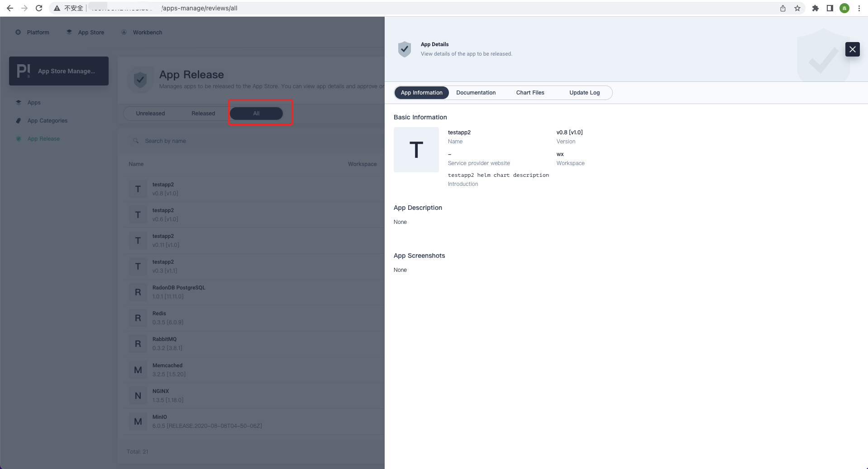Viewport: 868px width, 469px height.
Task: Open the Chart Files tab
Action: [530, 93]
